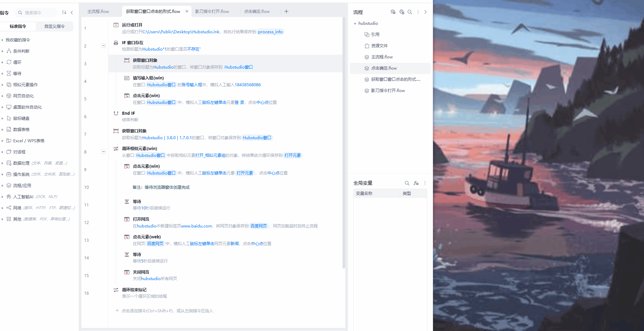The height and width of the screenshot is (331, 644).
Task: Click the IF 窗口存在 step icon
Action: pyautogui.click(x=116, y=43)
